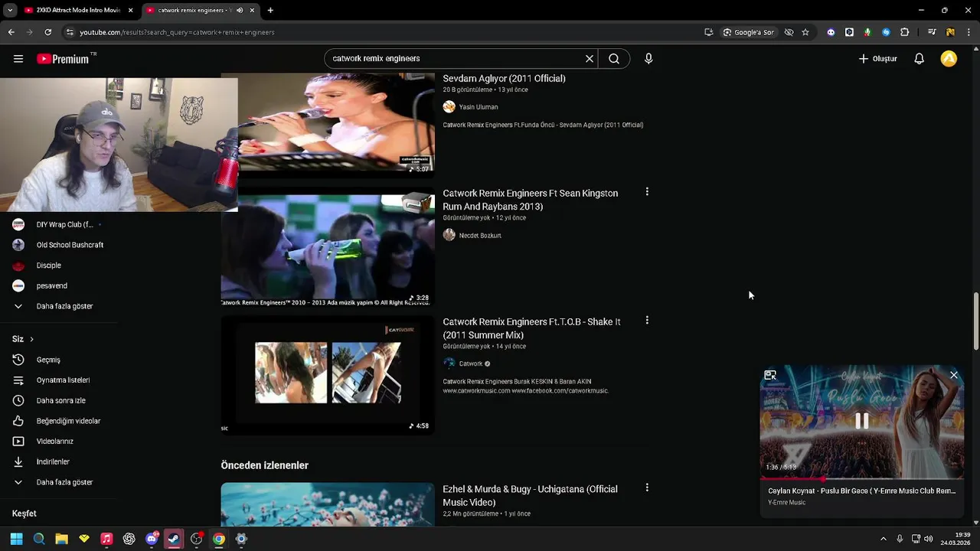Open Shazam extension icon
The image size is (980, 551).
pos(886,32)
